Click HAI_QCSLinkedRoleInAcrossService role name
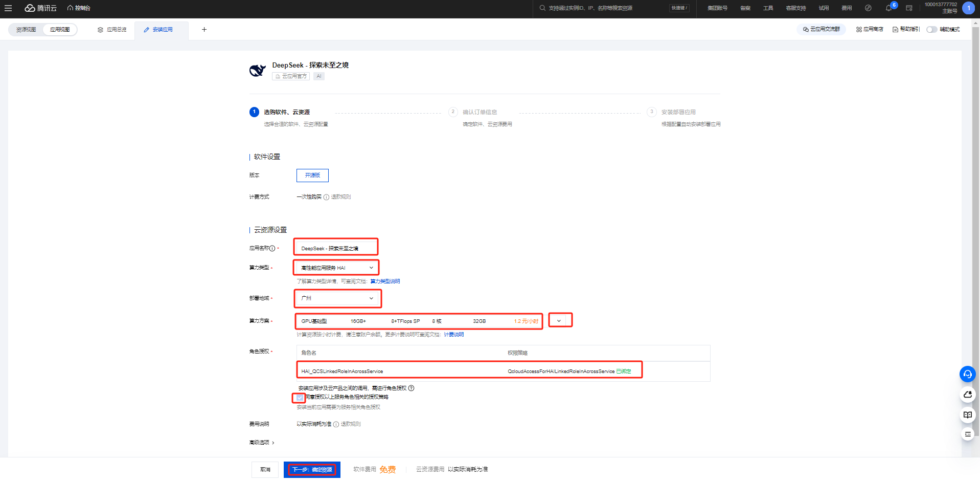This screenshot has height=481, width=980. coord(342,371)
